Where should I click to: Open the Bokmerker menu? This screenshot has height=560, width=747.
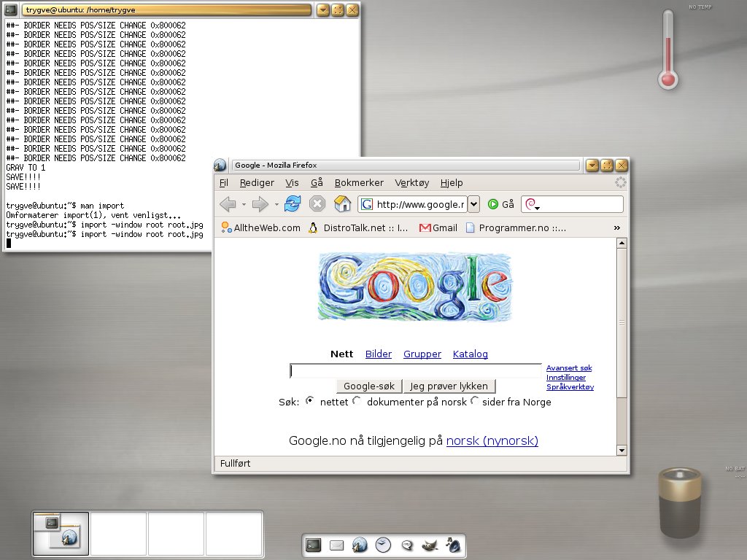[x=359, y=183]
